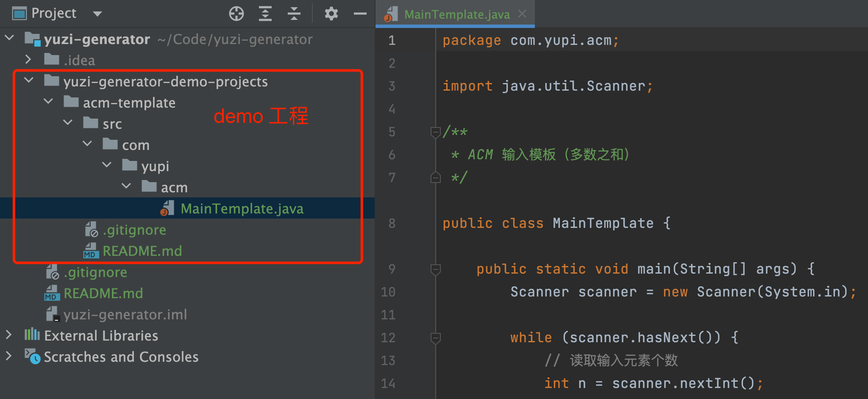Viewport: 868px width, 399px height.
Task: Collapse the yuzi-generator-demo-projects folder
Action: (29, 80)
